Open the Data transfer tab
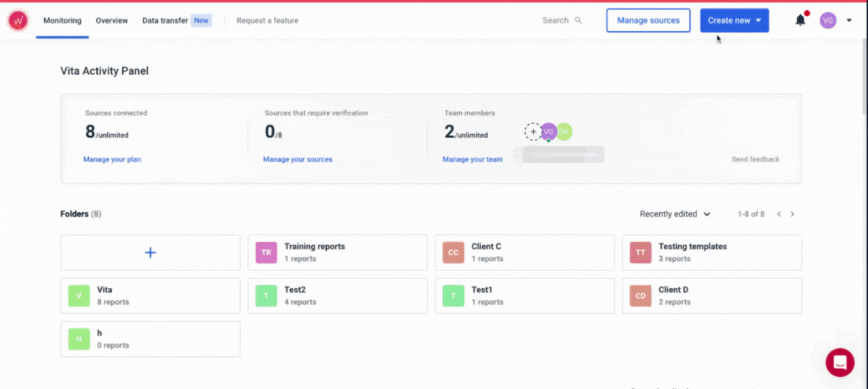868x389 pixels. [165, 20]
